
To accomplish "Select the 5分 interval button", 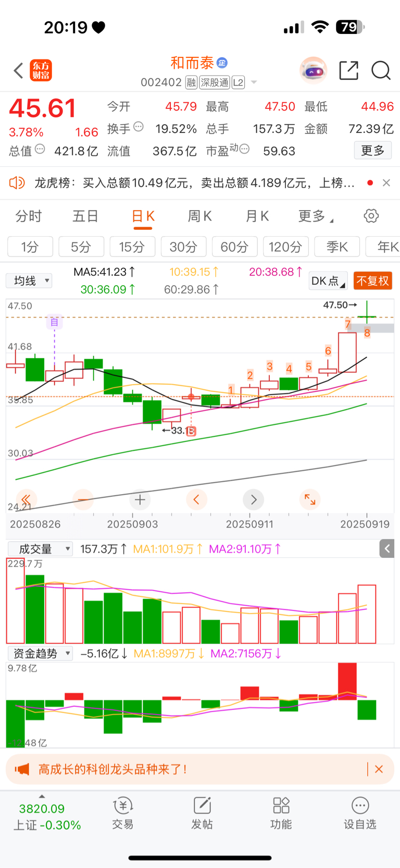I will tap(81, 247).
